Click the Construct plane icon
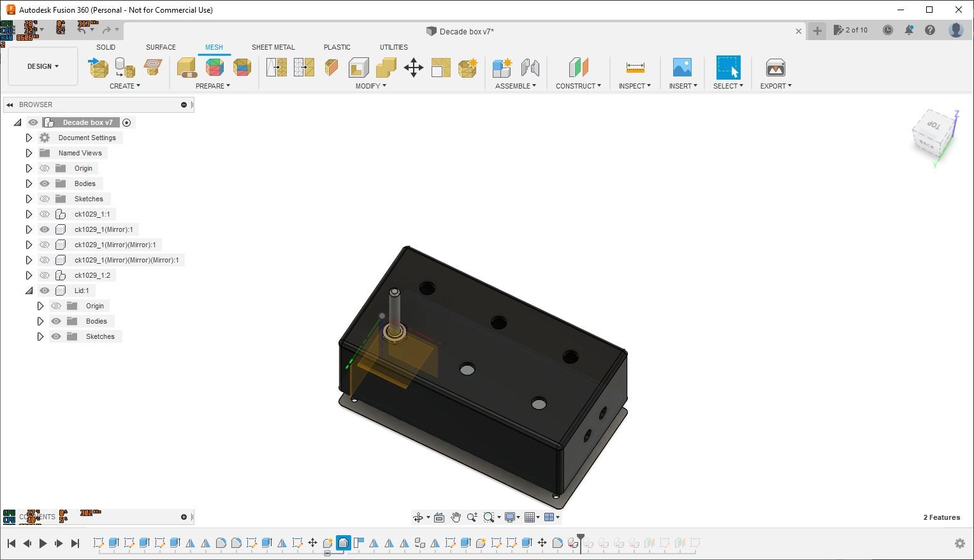Screen dimensions: 974x560 click(578, 68)
